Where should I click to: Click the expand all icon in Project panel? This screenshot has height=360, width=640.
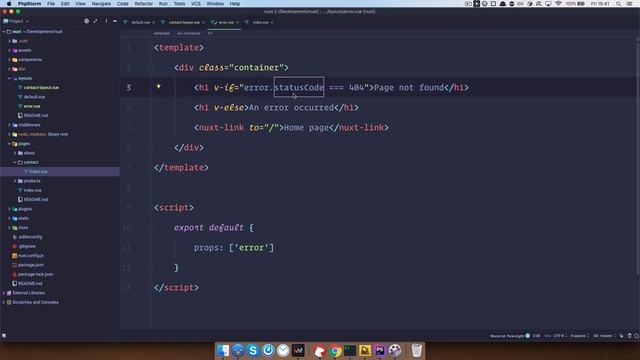96,21
